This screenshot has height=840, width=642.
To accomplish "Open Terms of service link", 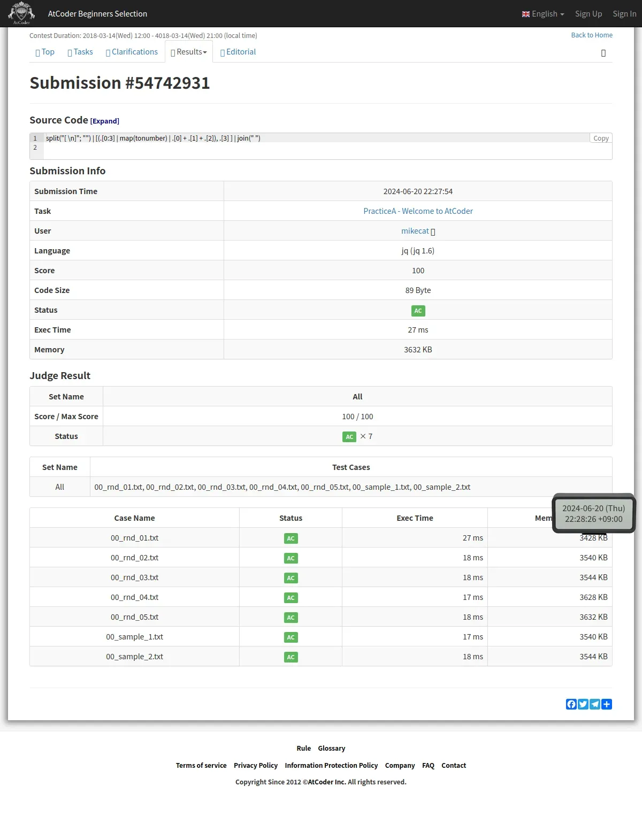I will (x=201, y=766).
